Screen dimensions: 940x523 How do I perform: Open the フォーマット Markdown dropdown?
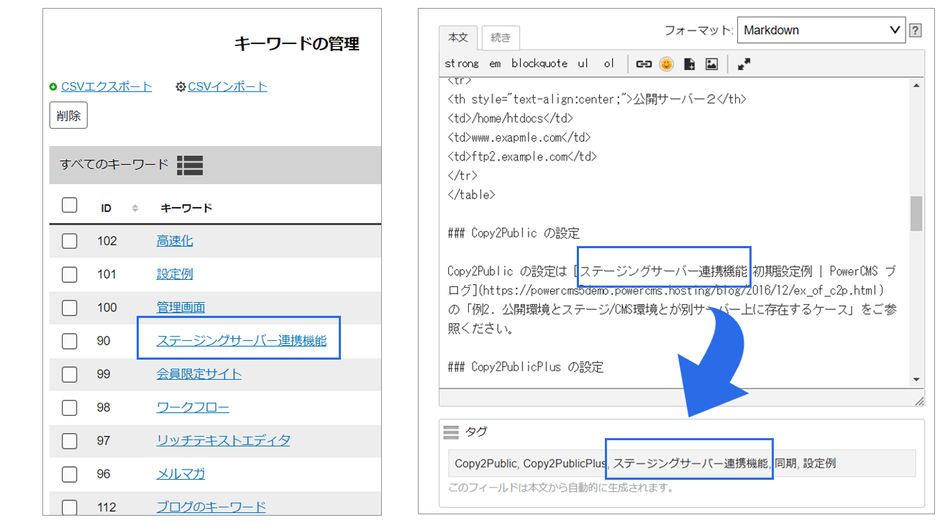point(820,31)
